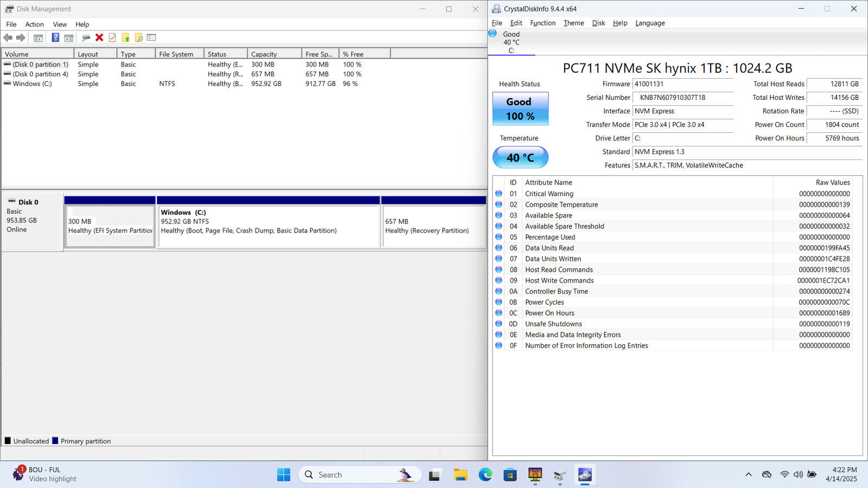Select the 657 MB Recovery Partition block
This screenshot has width=868, height=488.
[x=434, y=227]
